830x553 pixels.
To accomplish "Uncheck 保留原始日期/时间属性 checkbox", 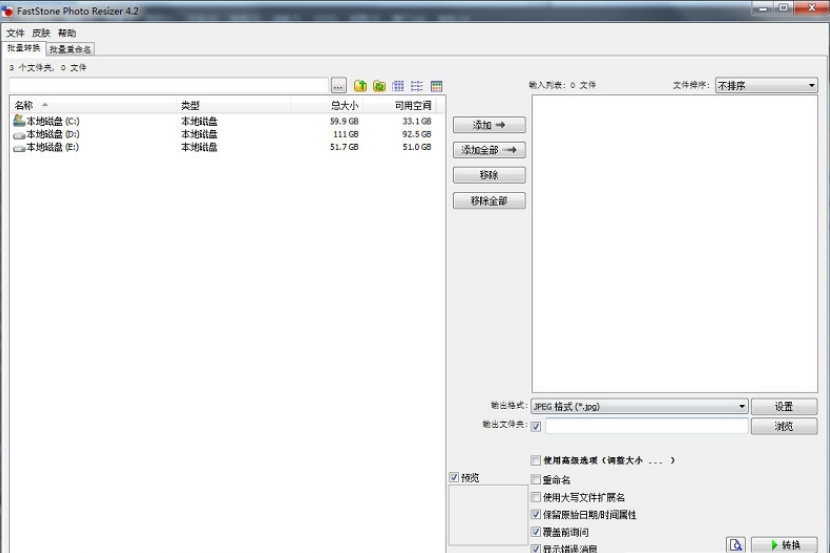I will (x=536, y=514).
